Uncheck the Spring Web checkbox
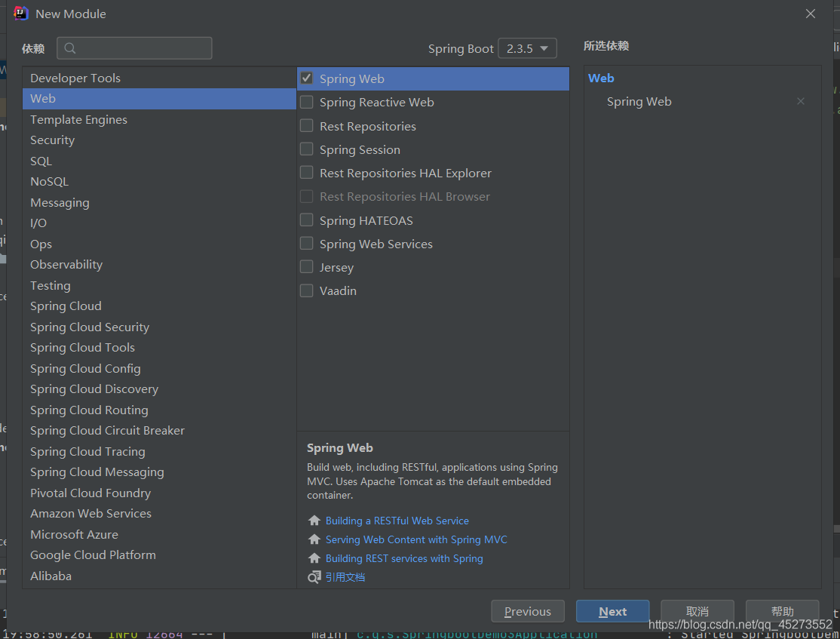The image size is (840, 639). pyautogui.click(x=306, y=78)
